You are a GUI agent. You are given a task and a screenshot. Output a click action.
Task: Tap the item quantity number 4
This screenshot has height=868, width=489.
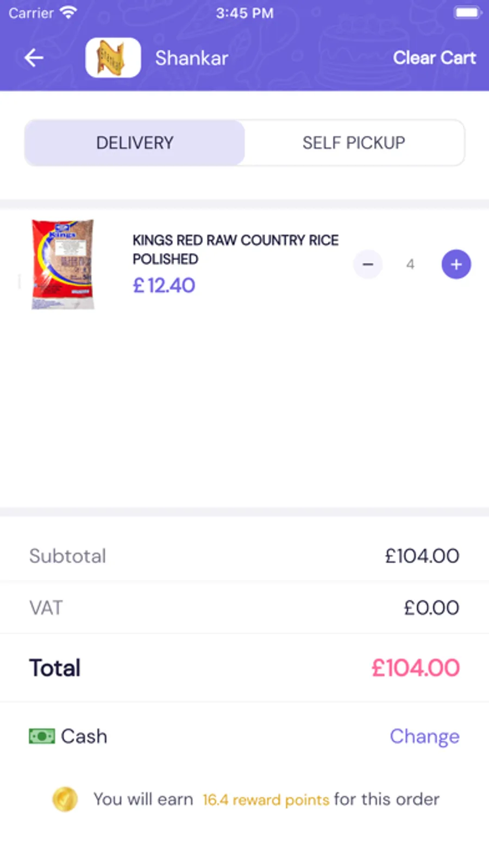(410, 265)
